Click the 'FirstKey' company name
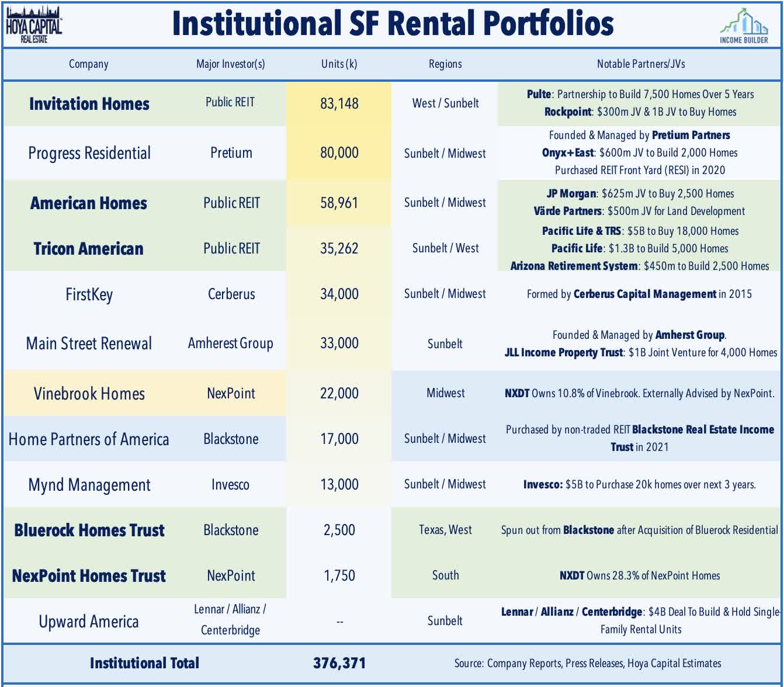Image resolution: width=784 pixels, height=687 pixels. [x=89, y=294]
